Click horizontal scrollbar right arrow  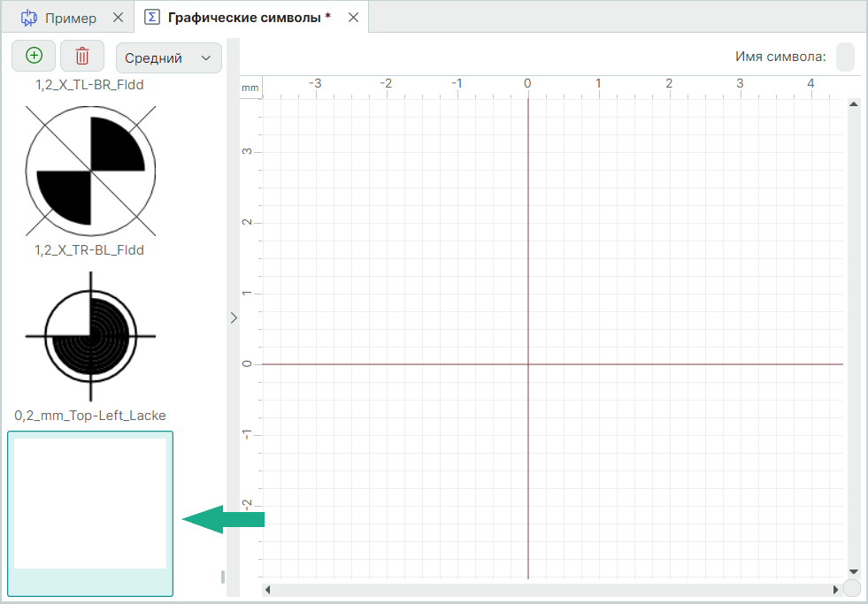click(x=835, y=589)
